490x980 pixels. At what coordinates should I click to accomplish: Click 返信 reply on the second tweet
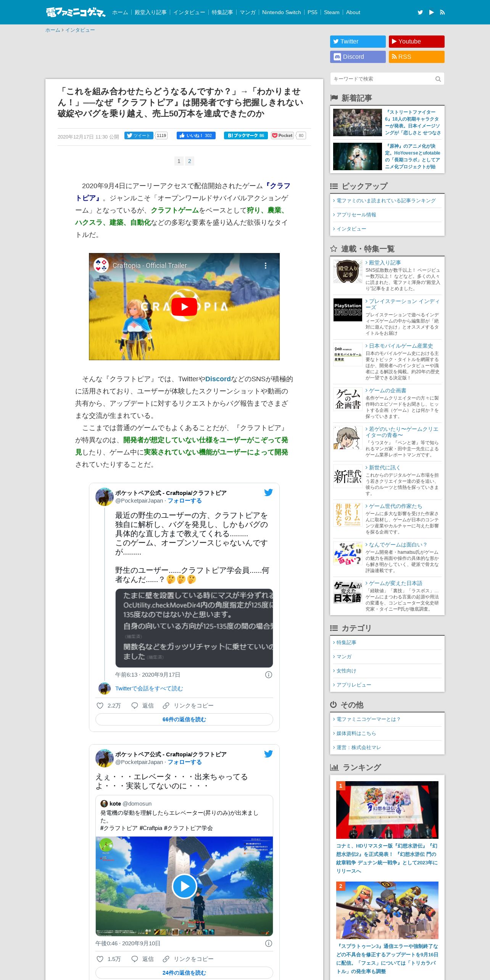(142, 959)
